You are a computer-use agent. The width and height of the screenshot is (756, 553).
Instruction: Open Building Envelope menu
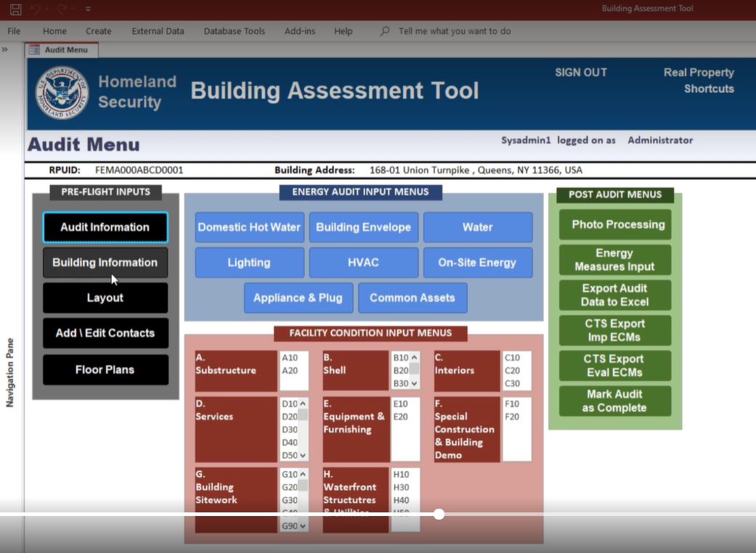pos(364,227)
